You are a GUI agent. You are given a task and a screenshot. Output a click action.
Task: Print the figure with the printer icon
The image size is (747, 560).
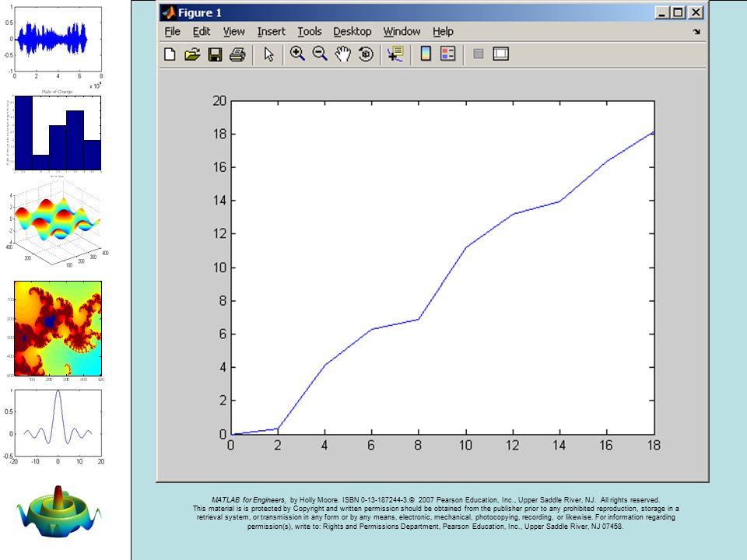pyautogui.click(x=237, y=54)
